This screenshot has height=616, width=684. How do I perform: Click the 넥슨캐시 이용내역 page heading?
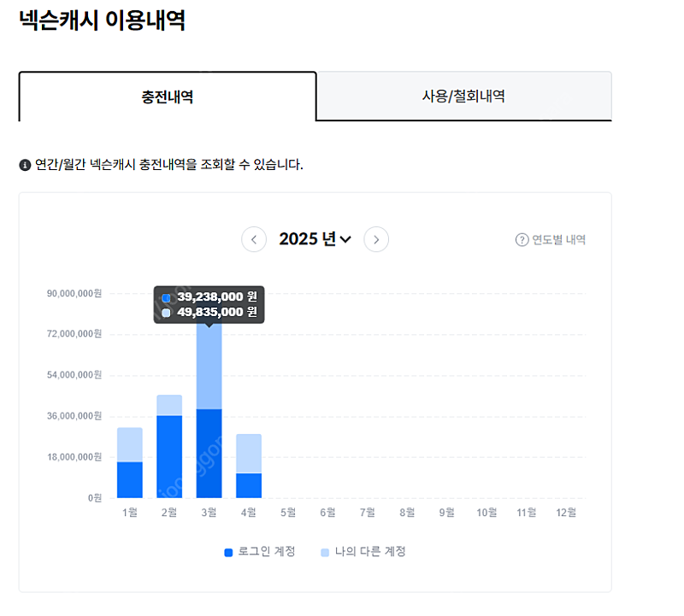click(103, 21)
